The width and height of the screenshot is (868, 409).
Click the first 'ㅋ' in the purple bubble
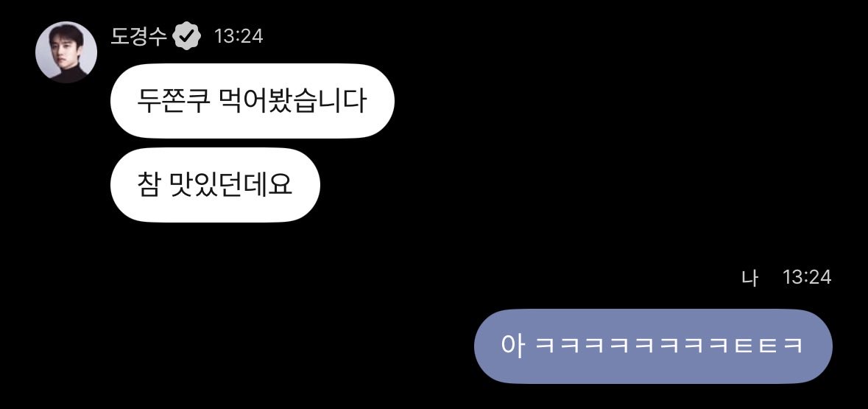click(545, 346)
